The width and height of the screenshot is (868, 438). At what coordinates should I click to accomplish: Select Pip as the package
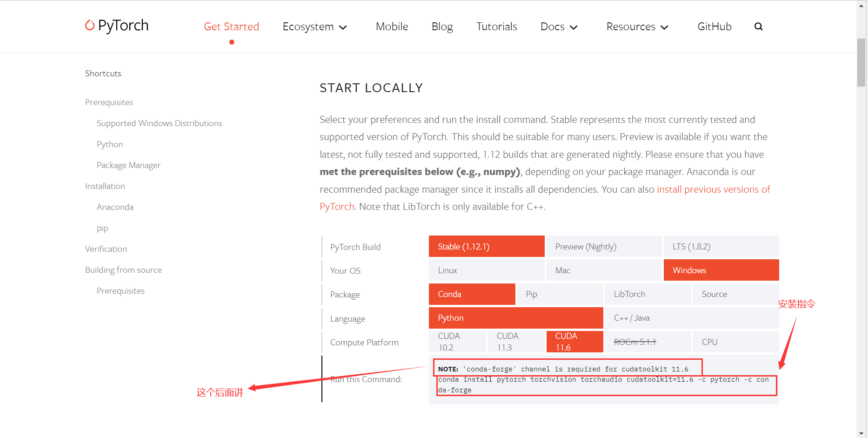pyautogui.click(x=560, y=294)
